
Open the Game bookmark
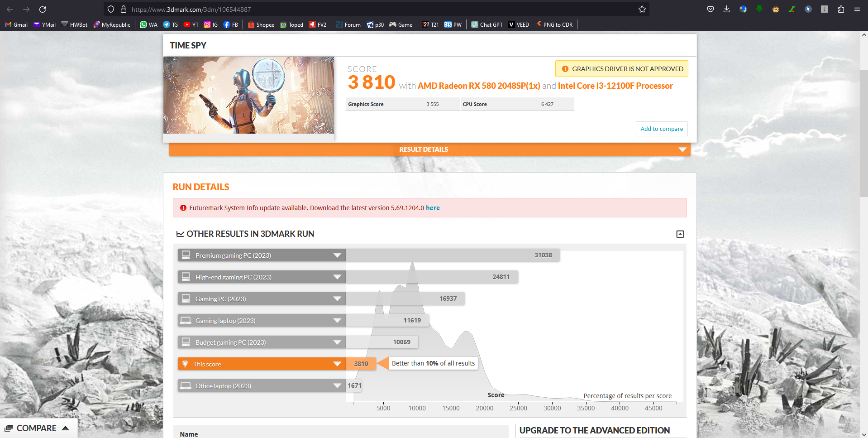[401, 24]
